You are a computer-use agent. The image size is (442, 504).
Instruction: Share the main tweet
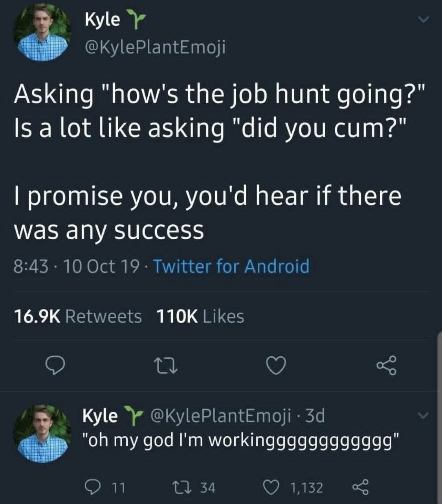(x=387, y=366)
